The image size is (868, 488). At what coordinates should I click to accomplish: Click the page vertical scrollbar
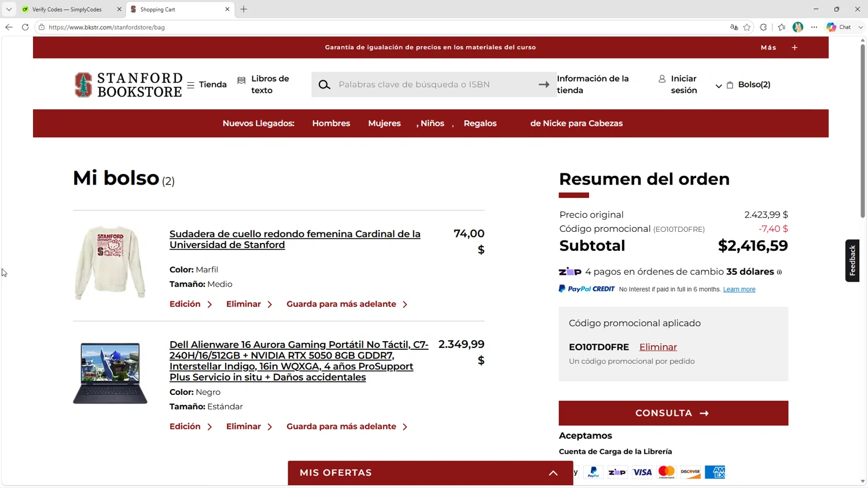(x=862, y=131)
